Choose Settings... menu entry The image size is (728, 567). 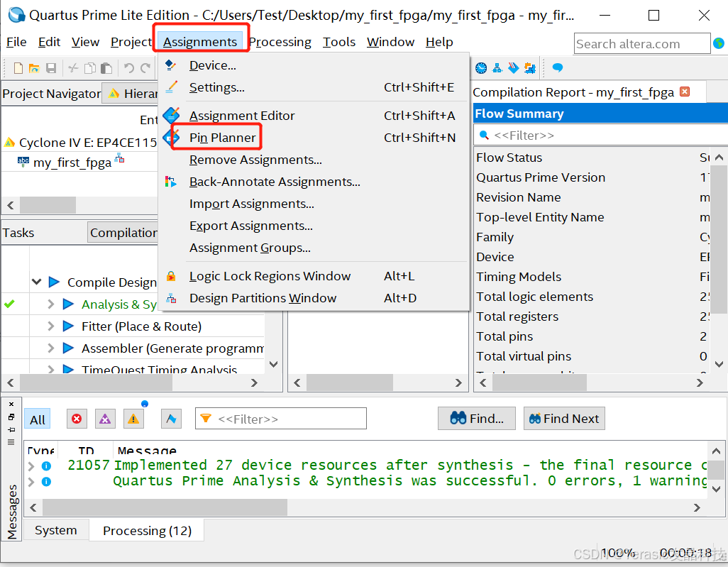click(312, 87)
